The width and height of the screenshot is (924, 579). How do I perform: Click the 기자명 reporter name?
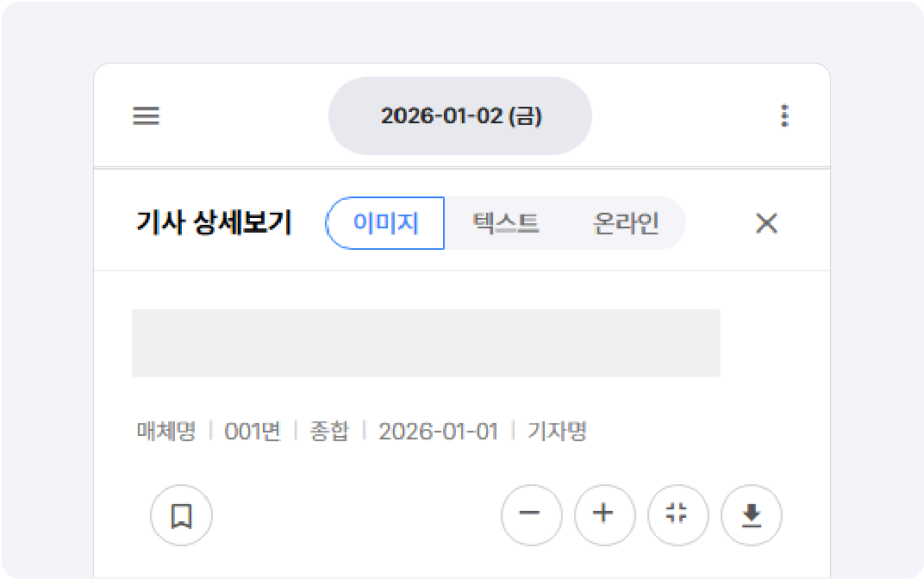(556, 431)
